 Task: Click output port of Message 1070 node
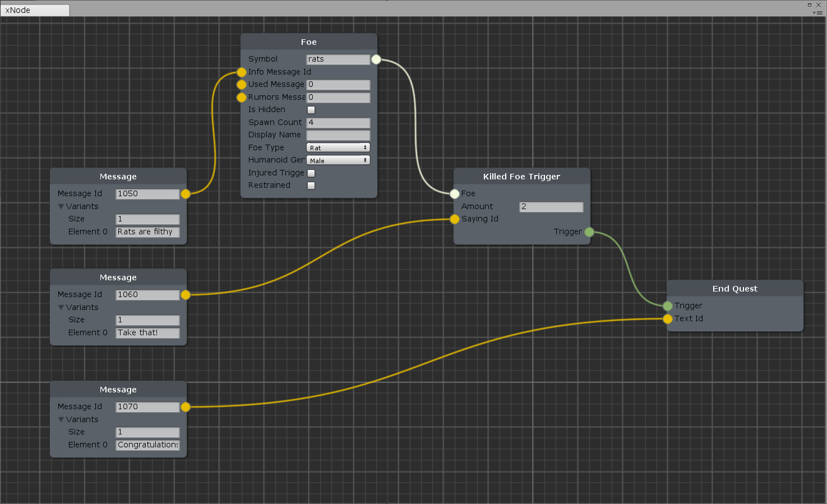coord(186,407)
